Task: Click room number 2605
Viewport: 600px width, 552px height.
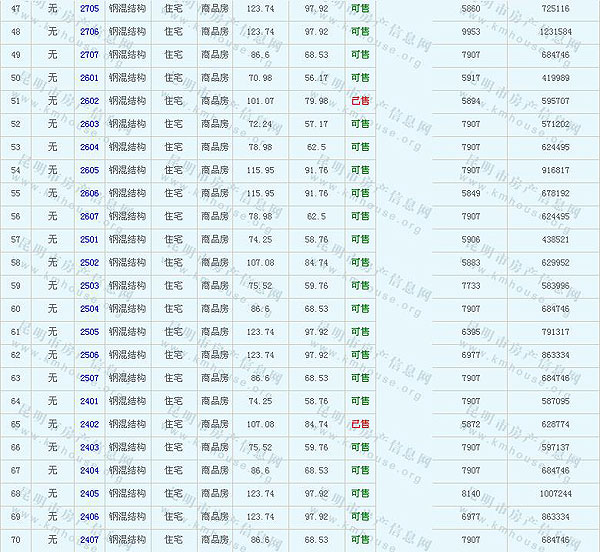Action: (x=89, y=170)
